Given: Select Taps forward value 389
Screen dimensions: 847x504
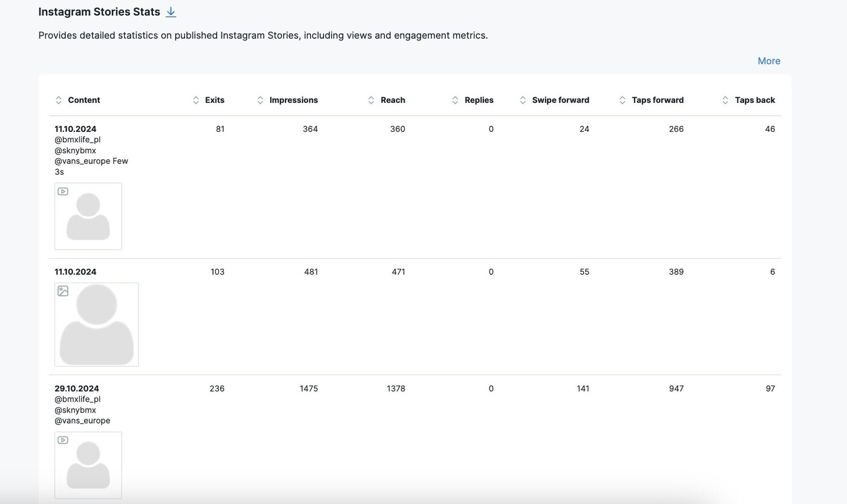Looking at the screenshot, I should coord(676,272).
